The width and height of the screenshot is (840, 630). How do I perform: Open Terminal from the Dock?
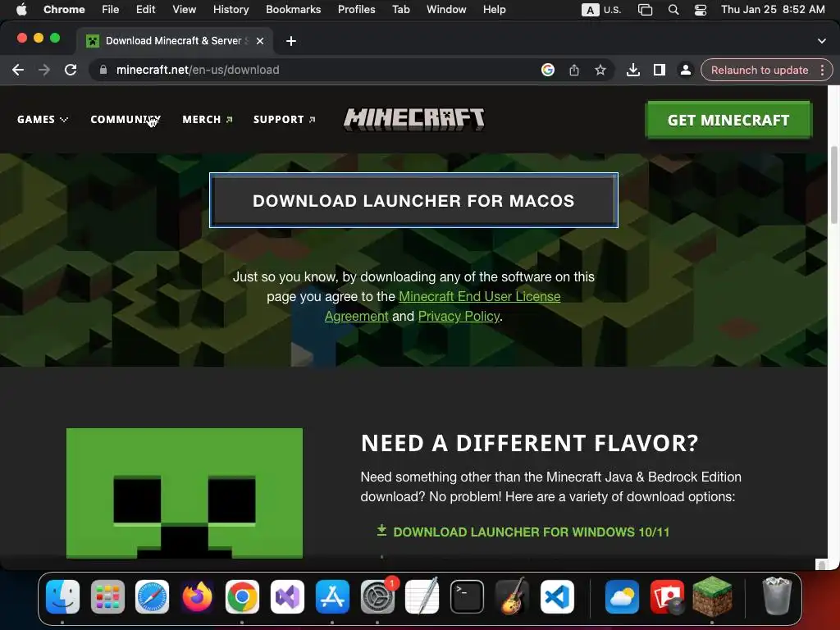pyautogui.click(x=467, y=596)
